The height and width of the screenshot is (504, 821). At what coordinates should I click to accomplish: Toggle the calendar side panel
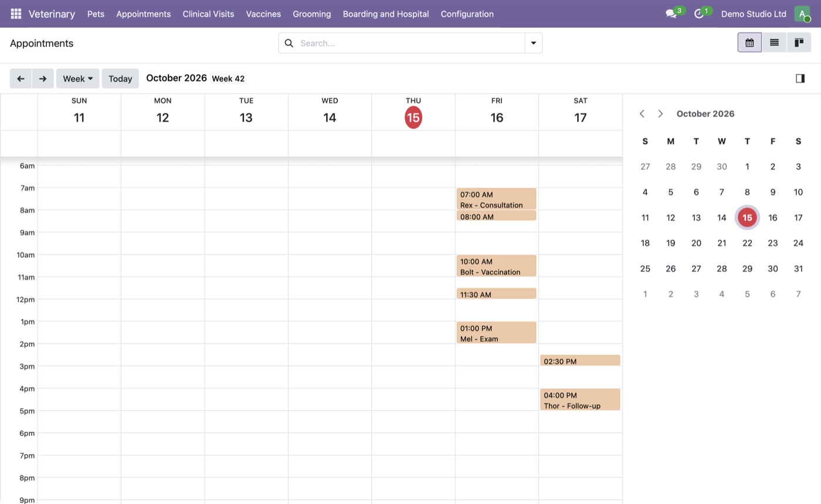click(x=800, y=79)
